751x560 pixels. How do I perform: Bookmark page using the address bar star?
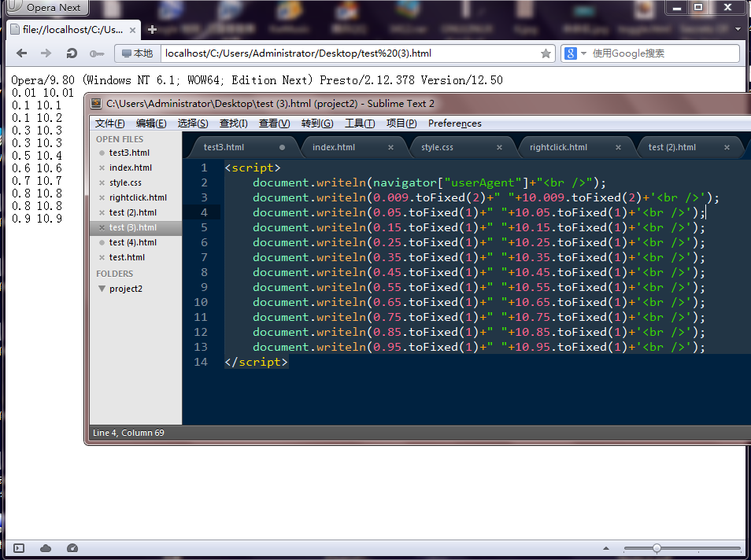546,53
